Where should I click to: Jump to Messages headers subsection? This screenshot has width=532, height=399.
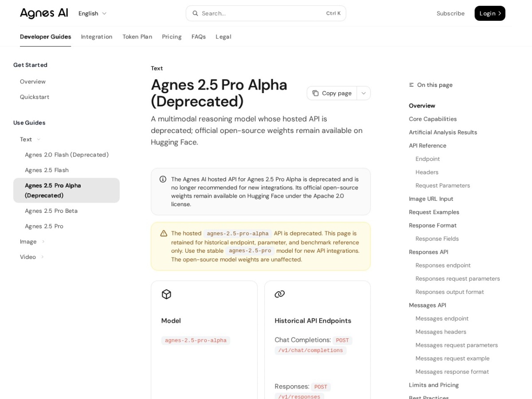coord(441,332)
